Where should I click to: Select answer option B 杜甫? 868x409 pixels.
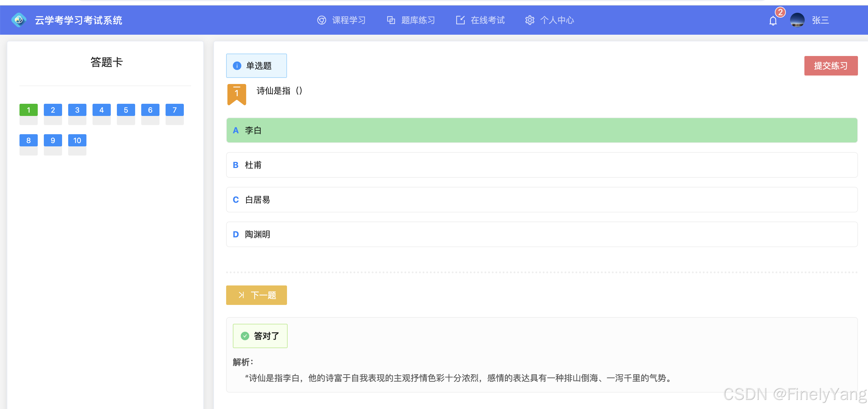[541, 165]
